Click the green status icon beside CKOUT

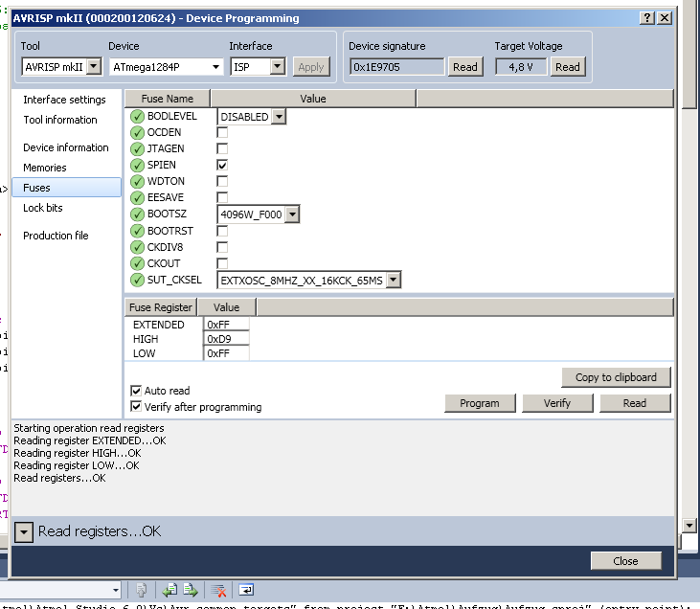pyautogui.click(x=137, y=264)
